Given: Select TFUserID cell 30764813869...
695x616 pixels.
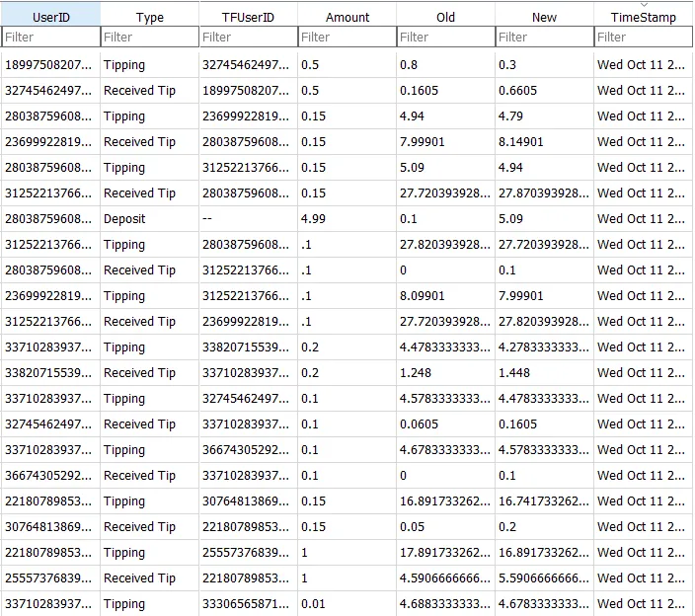Looking at the screenshot, I should [x=248, y=500].
